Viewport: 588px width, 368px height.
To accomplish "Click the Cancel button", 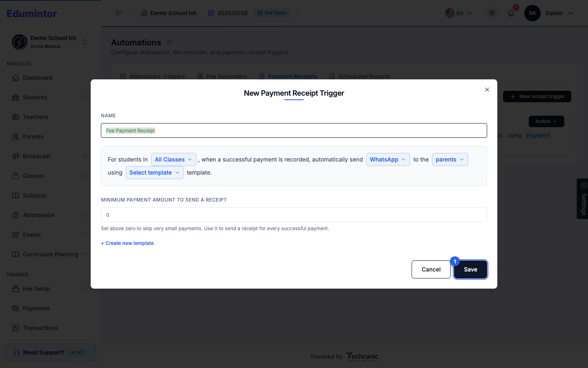I will pyautogui.click(x=431, y=269).
